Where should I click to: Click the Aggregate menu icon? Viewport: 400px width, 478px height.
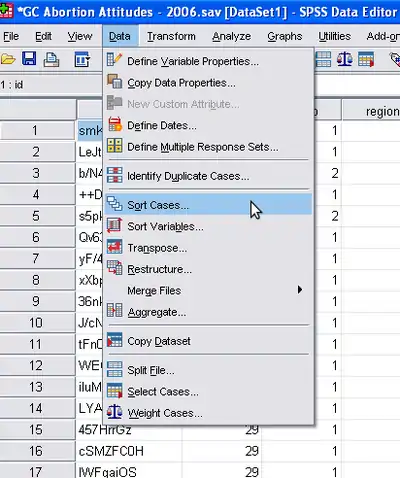click(114, 311)
